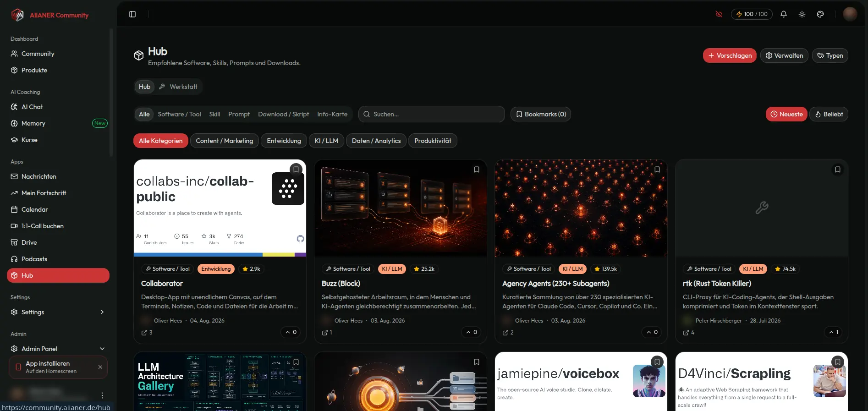
Task: Open the Agency Agents thumbnail image
Action: click(581, 208)
